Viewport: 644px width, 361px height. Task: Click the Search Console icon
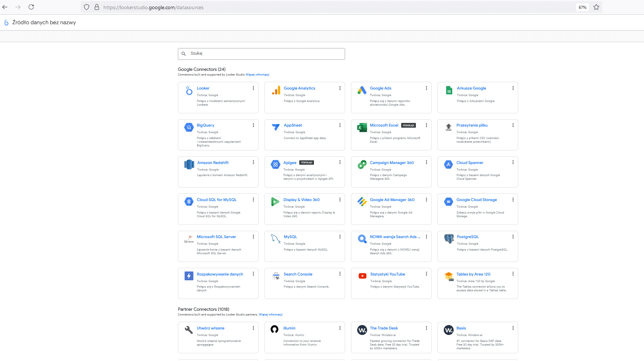pyautogui.click(x=276, y=276)
